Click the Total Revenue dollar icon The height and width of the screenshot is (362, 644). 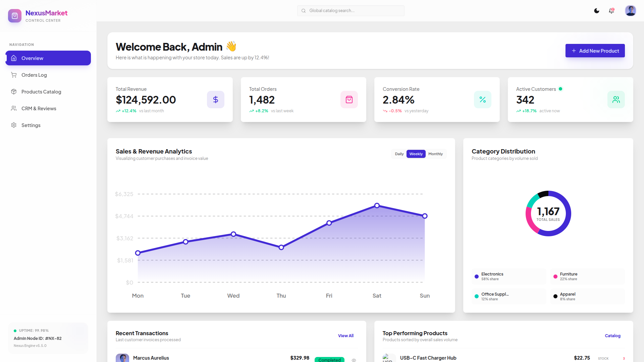[x=216, y=100]
